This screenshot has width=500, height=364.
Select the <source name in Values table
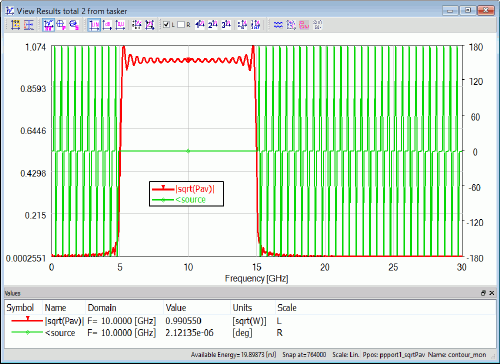[60, 333]
